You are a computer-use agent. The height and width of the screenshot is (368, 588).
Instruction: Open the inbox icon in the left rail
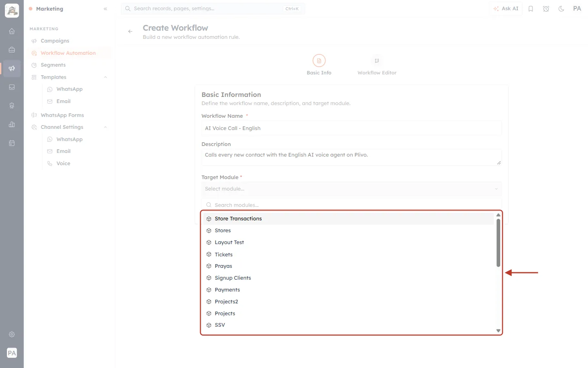[x=12, y=87]
